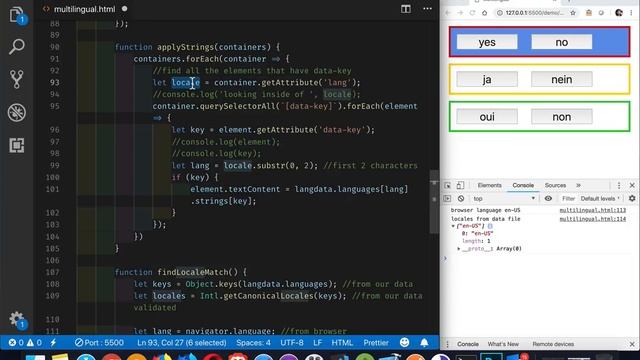
Task: Change language mode via HTML status
Action: (342, 343)
